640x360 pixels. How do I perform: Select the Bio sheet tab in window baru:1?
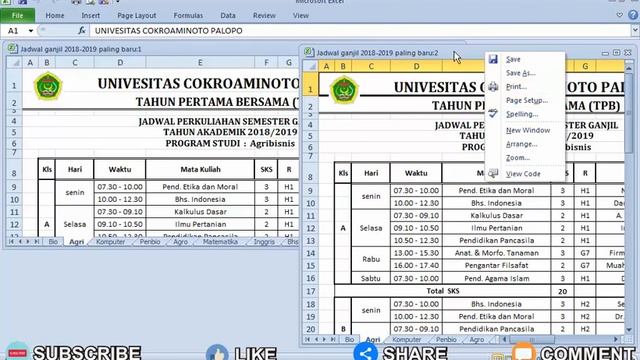(53, 242)
